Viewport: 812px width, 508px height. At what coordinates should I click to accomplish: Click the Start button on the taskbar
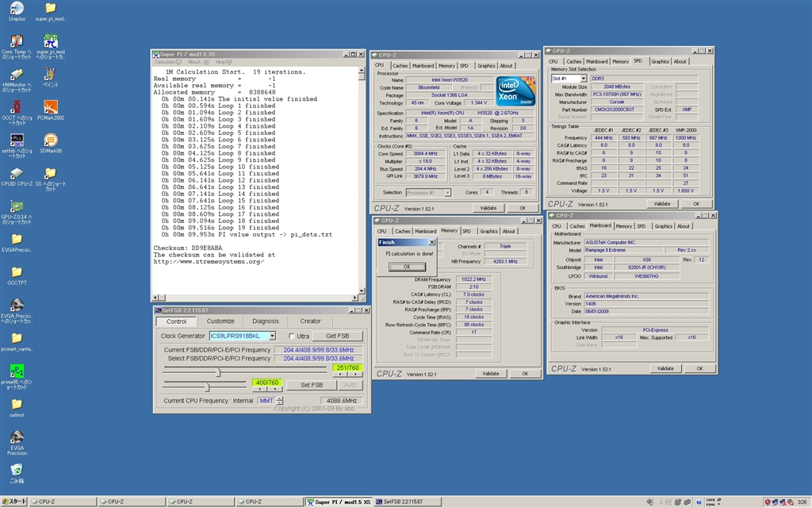(x=14, y=502)
